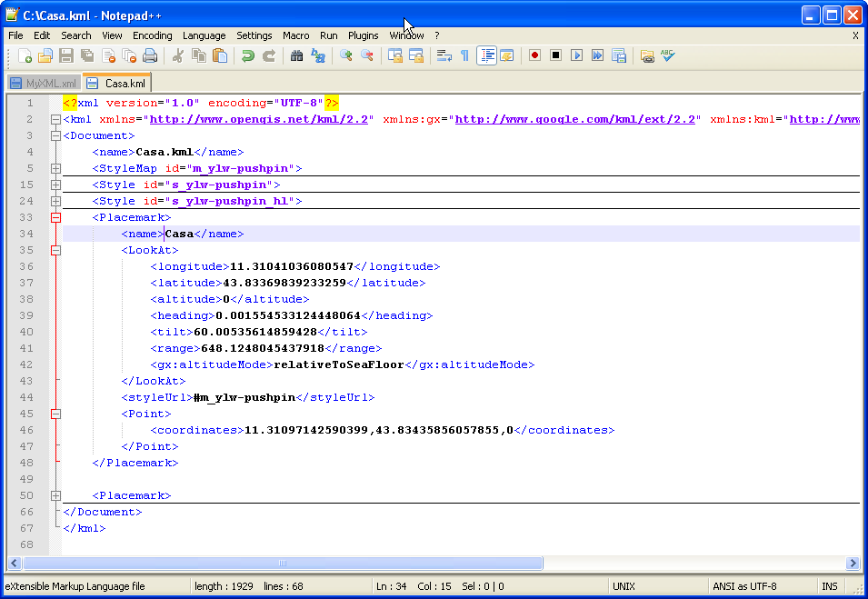
Task: Click the longitude value 11.31041036080547
Action: coord(291,266)
